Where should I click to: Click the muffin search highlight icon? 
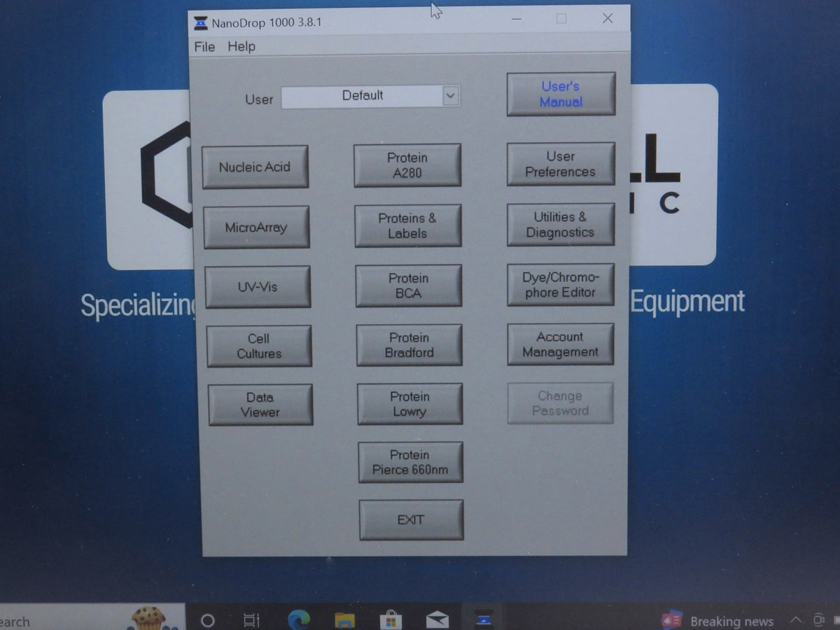(x=149, y=618)
